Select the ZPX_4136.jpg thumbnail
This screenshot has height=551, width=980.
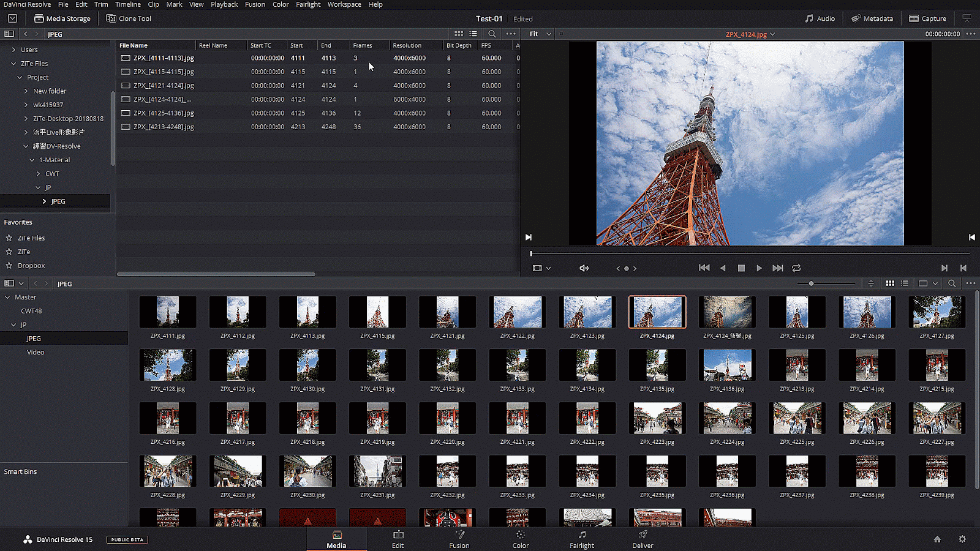pos(727,366)
